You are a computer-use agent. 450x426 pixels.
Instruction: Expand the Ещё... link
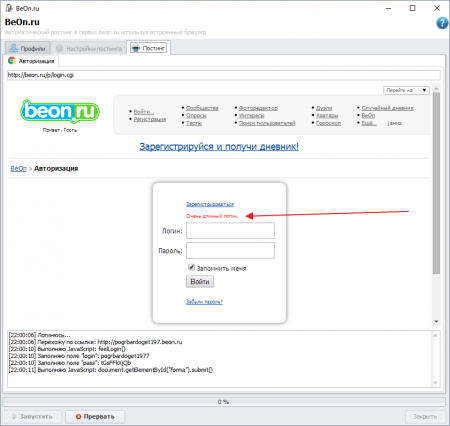pyautogui.click(x=369, y=123)
